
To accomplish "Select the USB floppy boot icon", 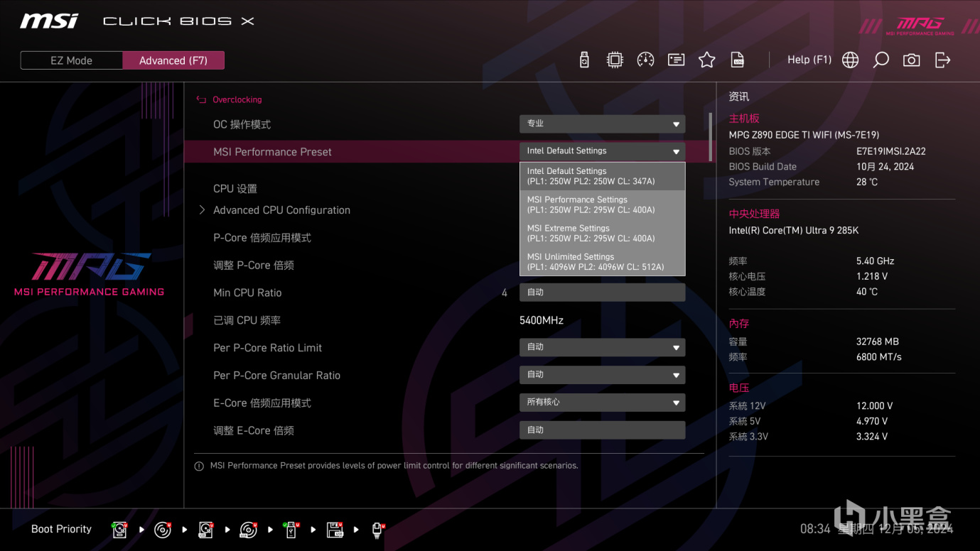I will point(335,530).
